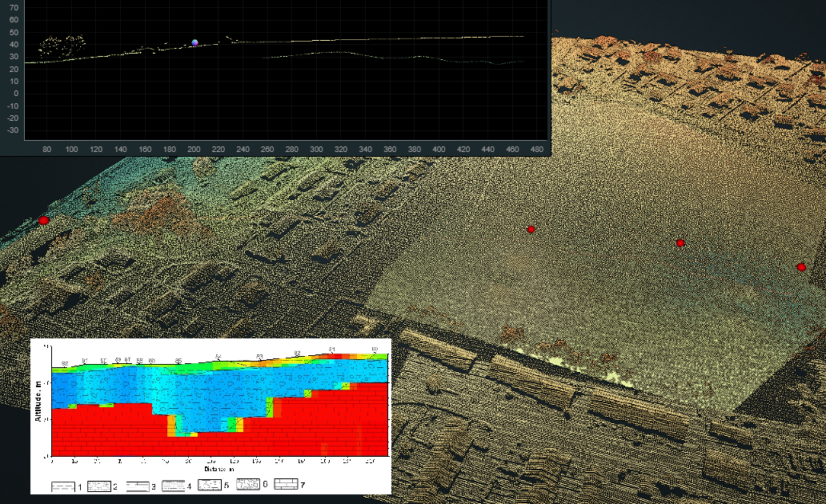Select the second red marker from the left
The image size is (826, 504).
(531, 229)
